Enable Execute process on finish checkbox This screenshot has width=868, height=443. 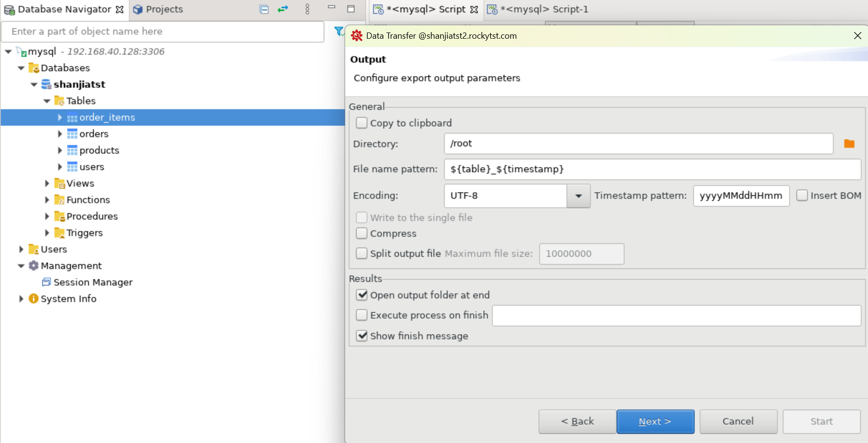pos(362,315)
